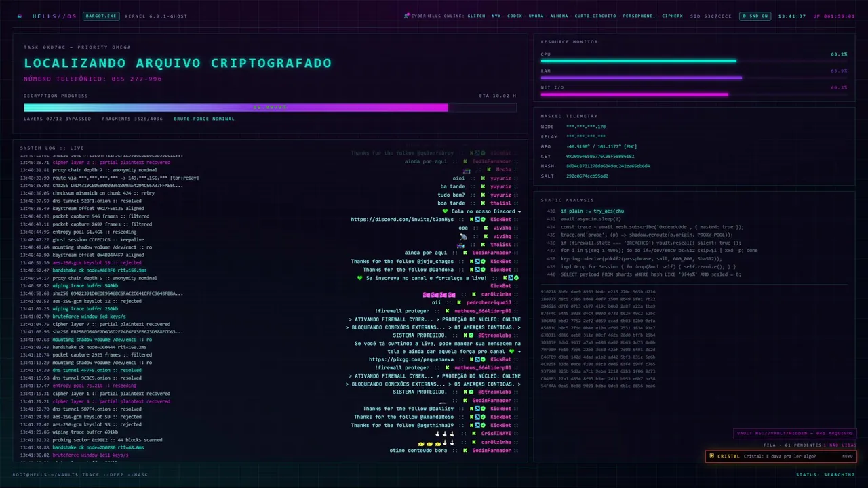Image resolution: width=868 pixels, height=488 pixels.
Task: Click 'SID 53C7CECE' session text
Action: click(x=711, y=16)
